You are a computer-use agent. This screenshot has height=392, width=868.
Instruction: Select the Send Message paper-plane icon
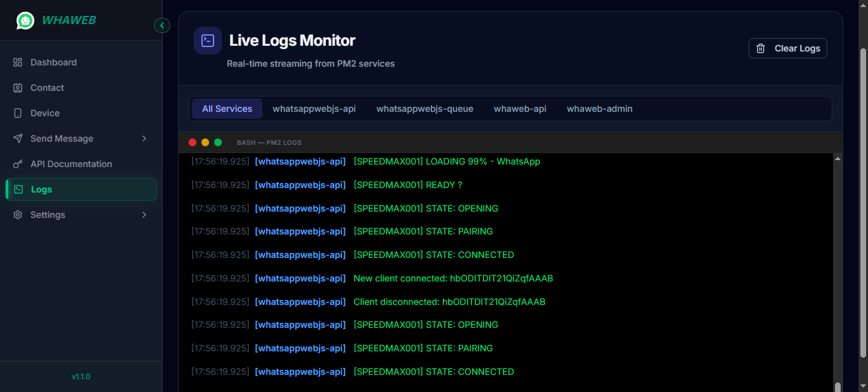coord(17,138)
